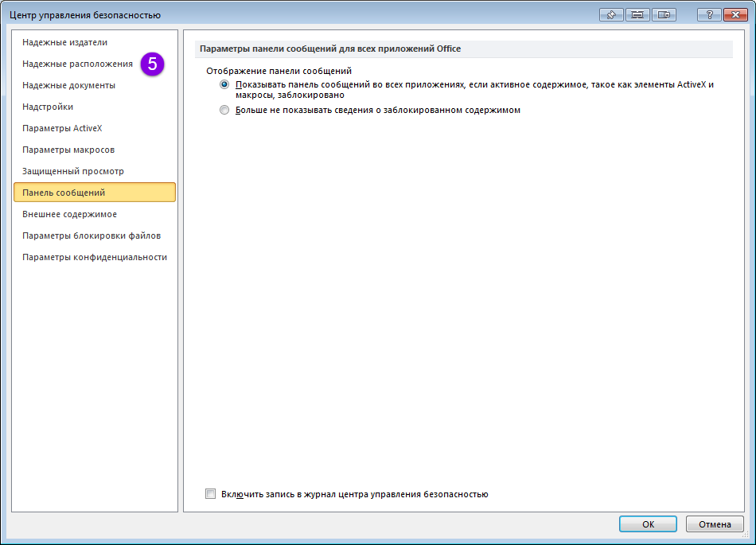Click the Отображение панели сообщений group label

(x=279, y=71)
